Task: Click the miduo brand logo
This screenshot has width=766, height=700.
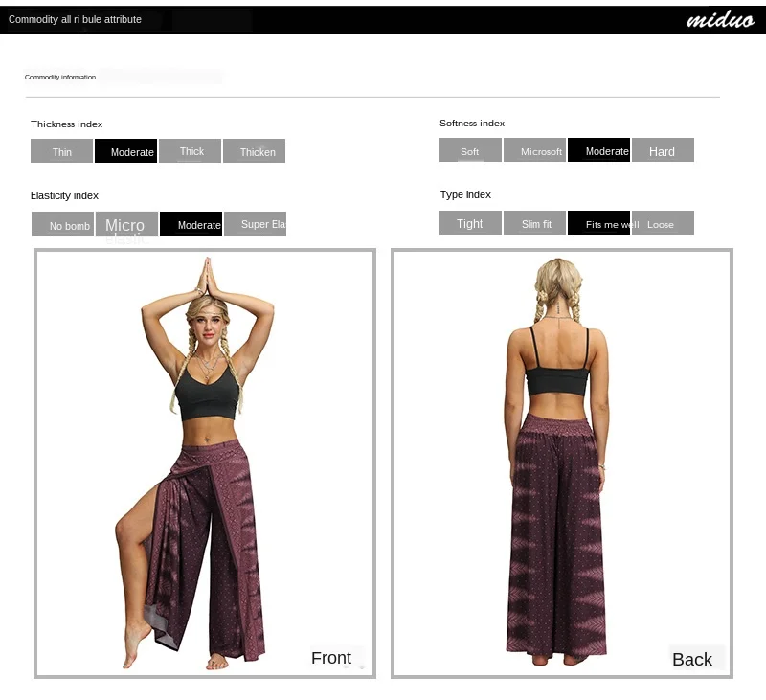Action: (x=720, y=19)
